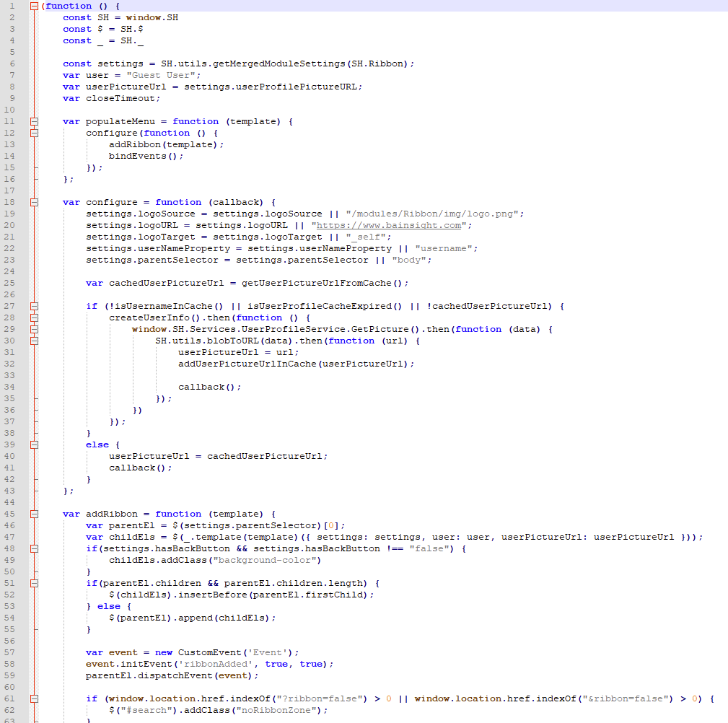Collapse the ribbon=false if block on line 61

pos(34,698)
